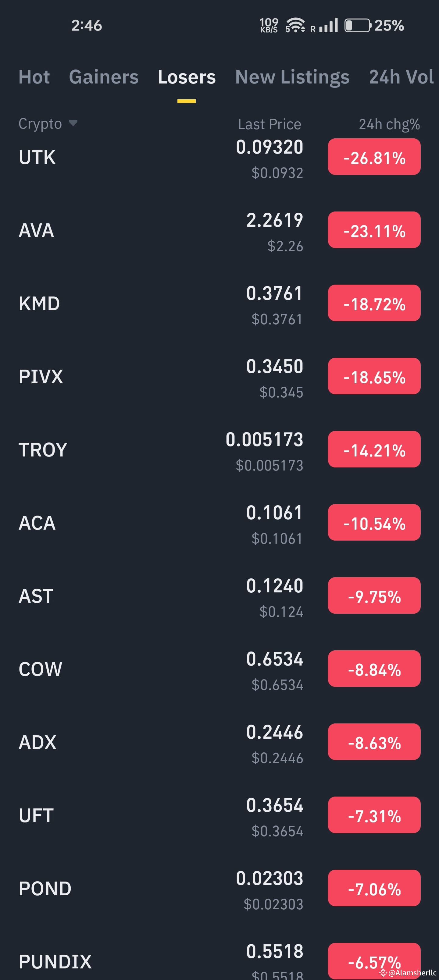The height and width of the screenshot is (980, 439).
Task: Open the New Listings tab
Action: pyautogui.click(x=292, y=77)
